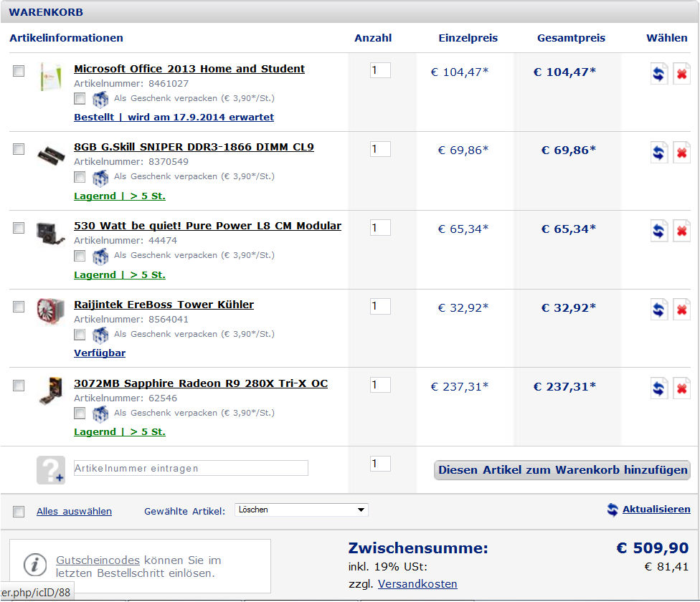Click the update icon for Microsoft Office row
The width and height of the screenshot is (700, 602).
pyautogui.click(x=659, y=74)
